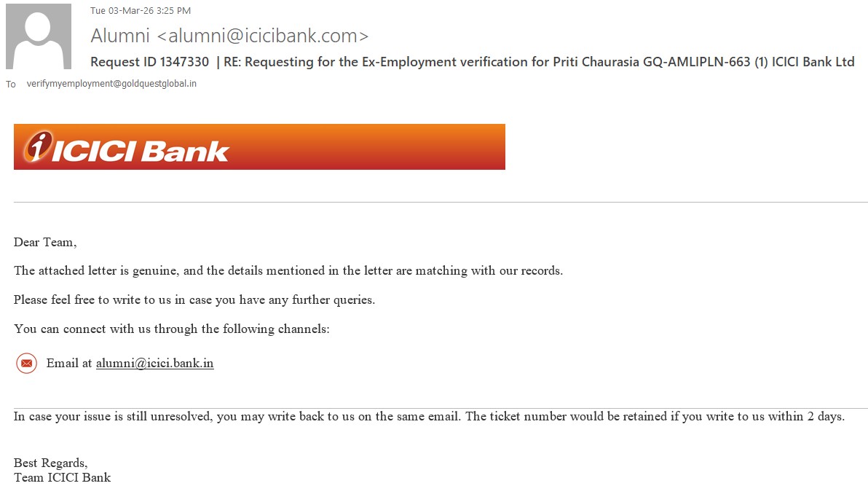This screenshot has height=486, width=868.
Task: Click the "attached letter is genuine" sentence
Action: pos(288,271)
